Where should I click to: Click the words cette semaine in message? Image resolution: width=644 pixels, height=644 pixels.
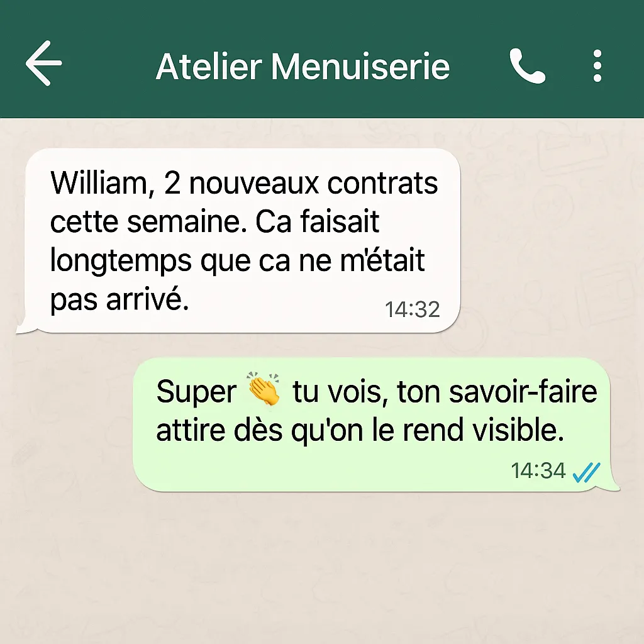click(148, 222)
